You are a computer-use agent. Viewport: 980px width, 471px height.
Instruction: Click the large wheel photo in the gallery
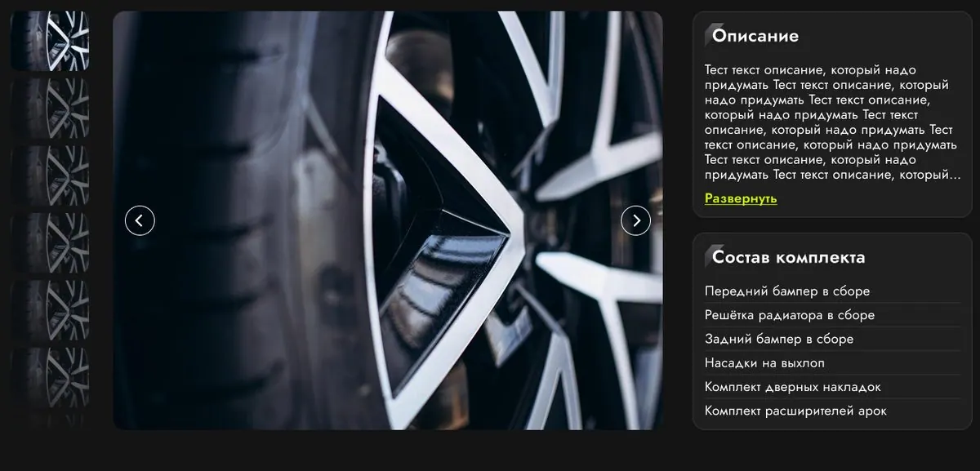click(388, 220)
